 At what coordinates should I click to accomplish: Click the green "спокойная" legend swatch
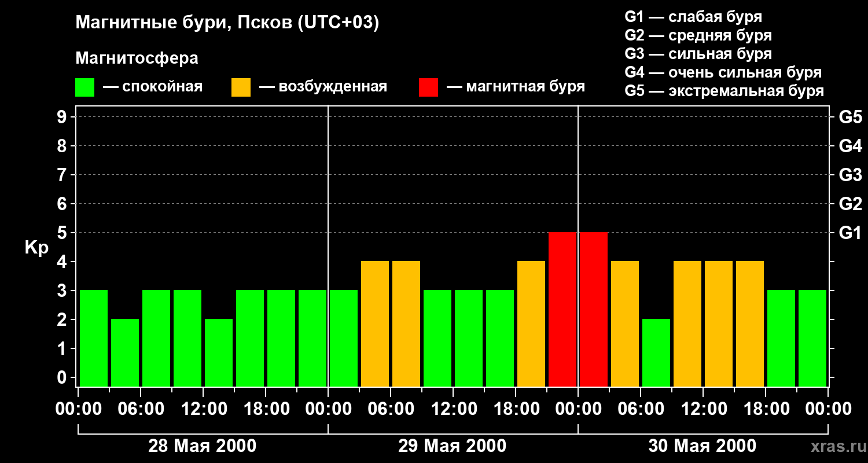point(85,87)
